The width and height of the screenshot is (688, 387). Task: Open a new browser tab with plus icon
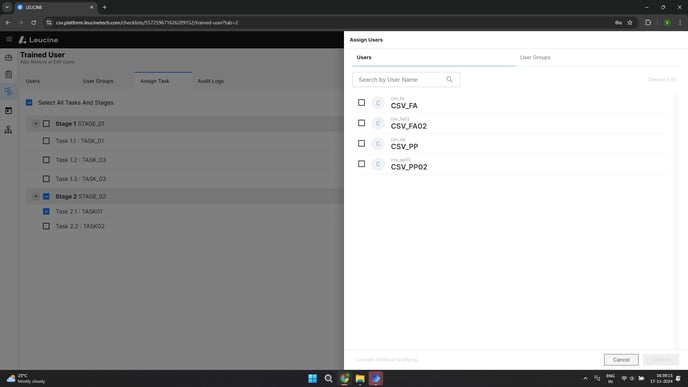[104, 7]
